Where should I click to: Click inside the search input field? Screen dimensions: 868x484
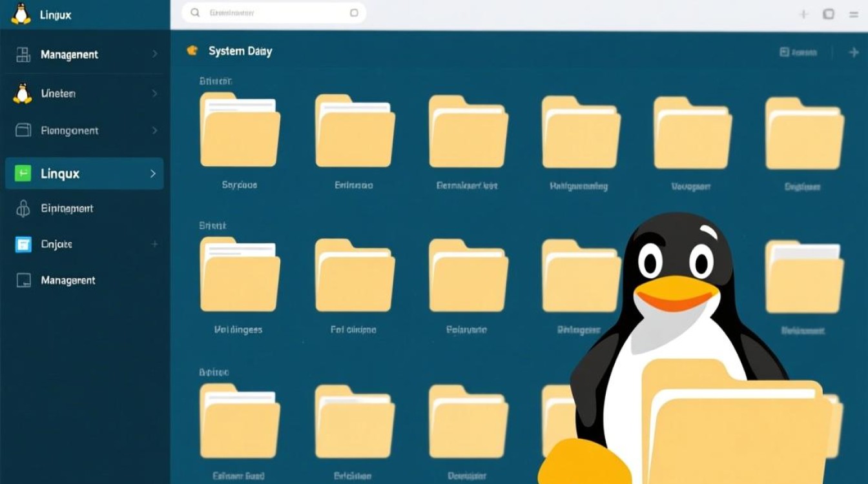[271, 12]
